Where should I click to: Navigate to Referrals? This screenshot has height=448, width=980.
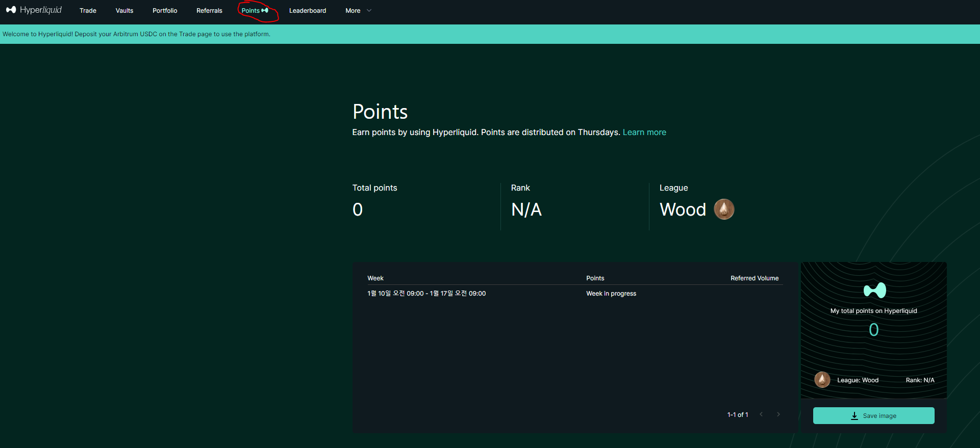(209, 11)
